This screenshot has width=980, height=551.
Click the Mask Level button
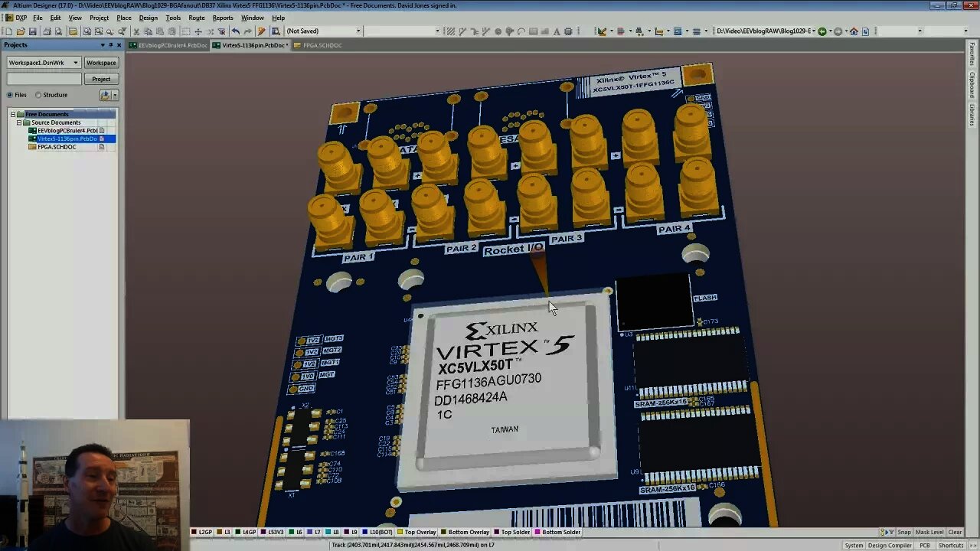tap(929, 532)
